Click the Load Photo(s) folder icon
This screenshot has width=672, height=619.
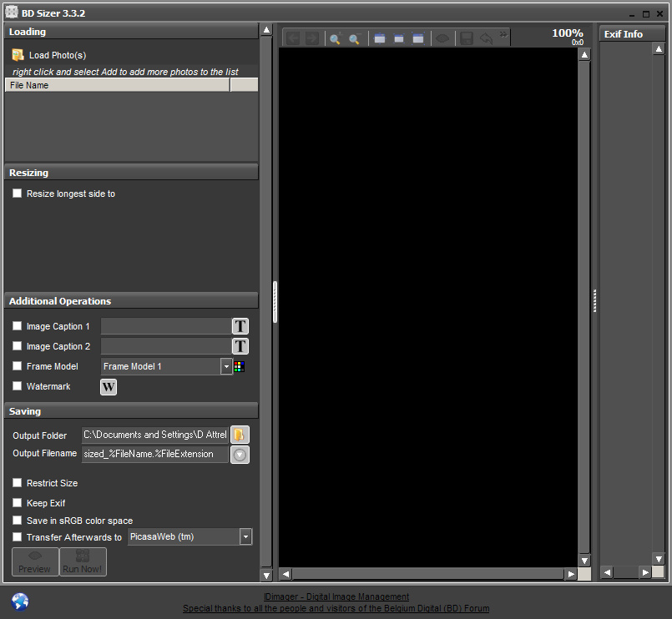pos(18,55)
